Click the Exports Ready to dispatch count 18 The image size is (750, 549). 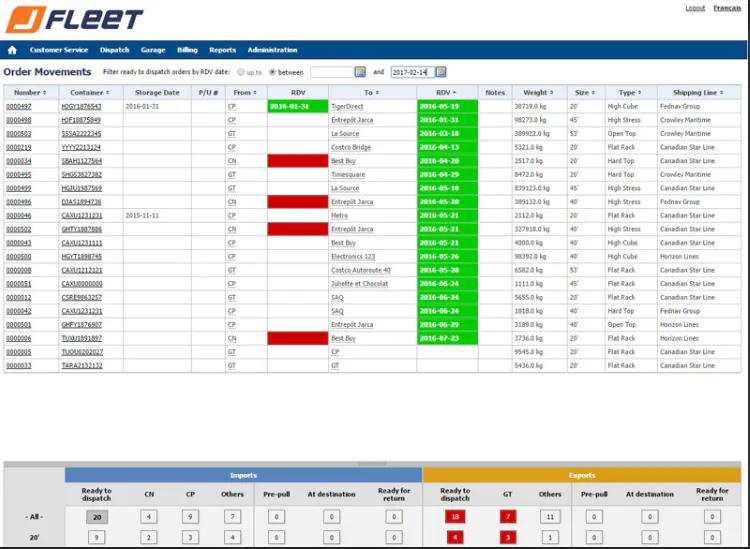[x=455, y=516]
